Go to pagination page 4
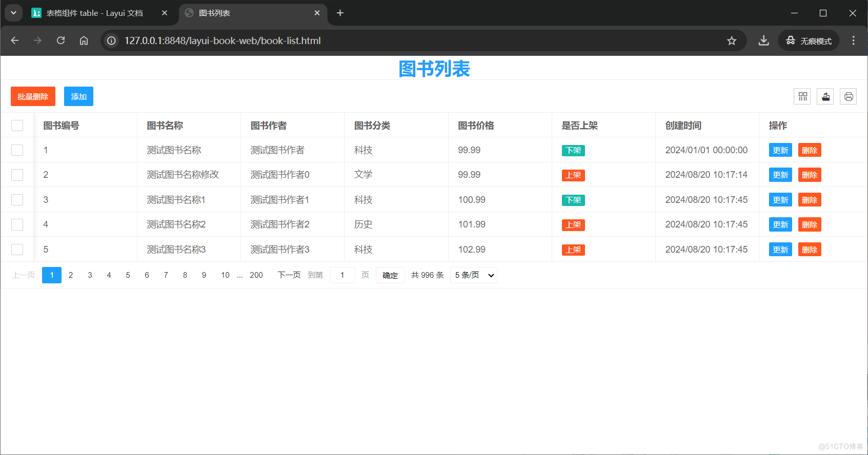The height and width of the screenshot is (455, 868). (x=109, y=275)
